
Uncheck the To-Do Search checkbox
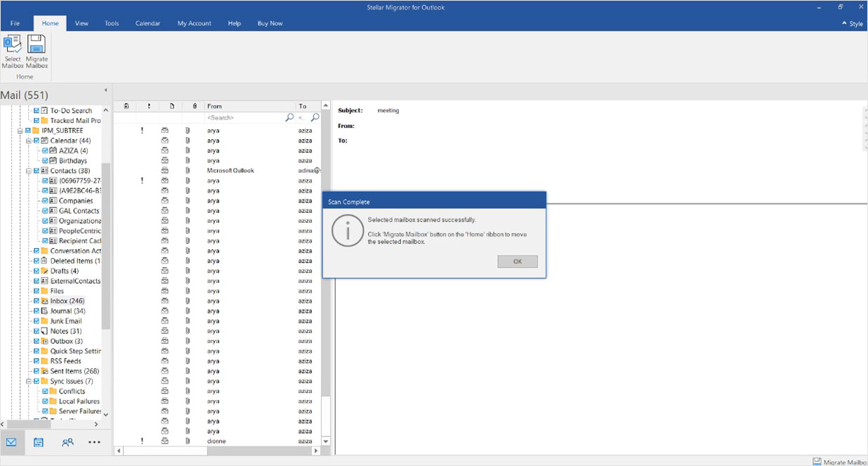pos(37,110)
